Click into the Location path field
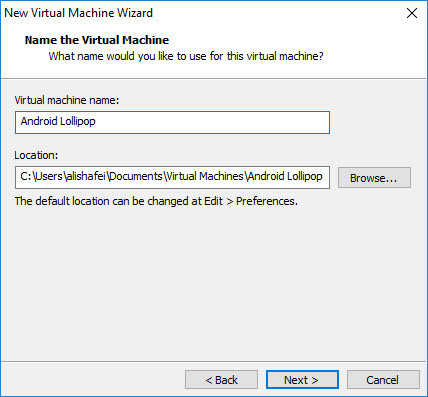 click(172, 177)
